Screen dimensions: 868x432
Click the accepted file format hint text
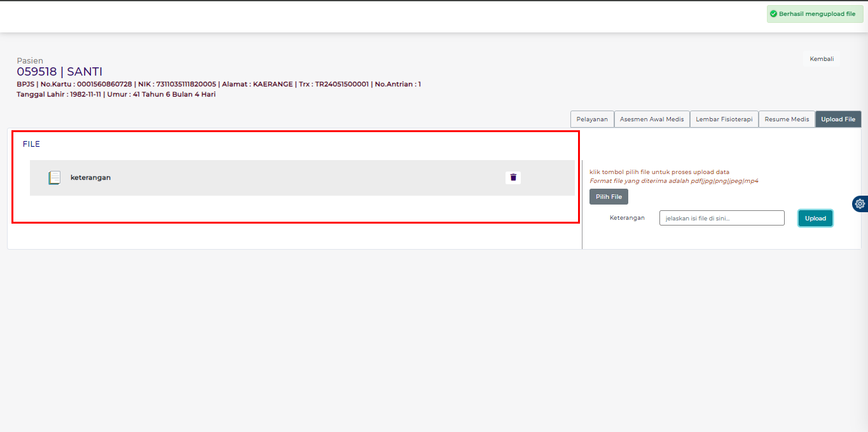pos(673,181)
